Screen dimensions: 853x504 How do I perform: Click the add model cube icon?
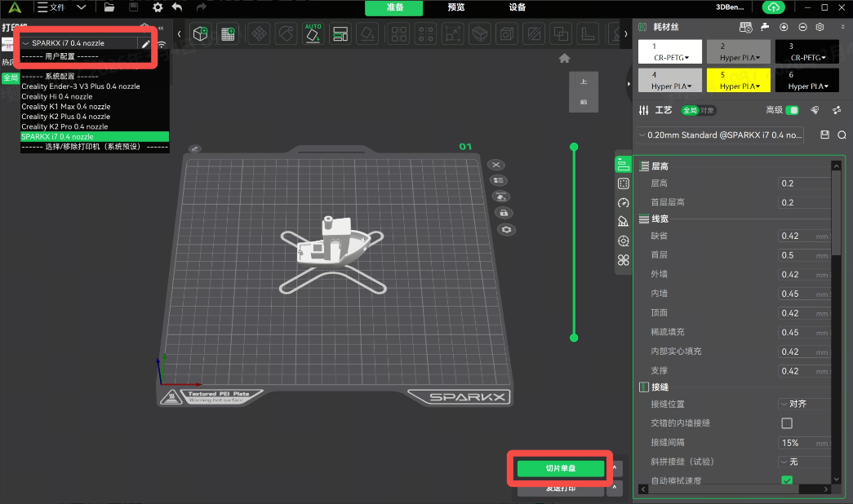tap(201, 34)
